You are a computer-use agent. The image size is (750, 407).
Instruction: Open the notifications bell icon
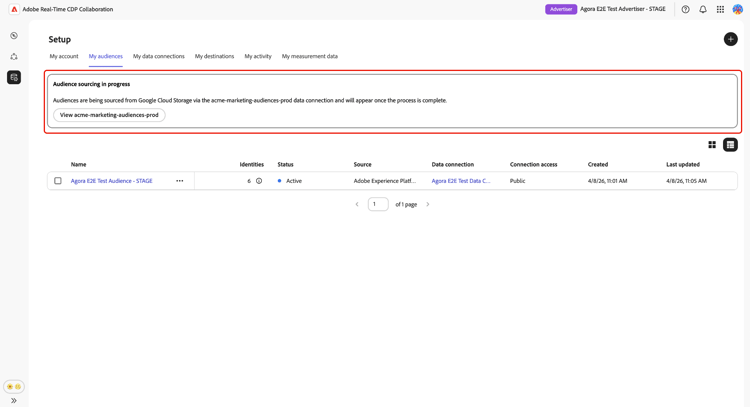(x=703, y=9)
